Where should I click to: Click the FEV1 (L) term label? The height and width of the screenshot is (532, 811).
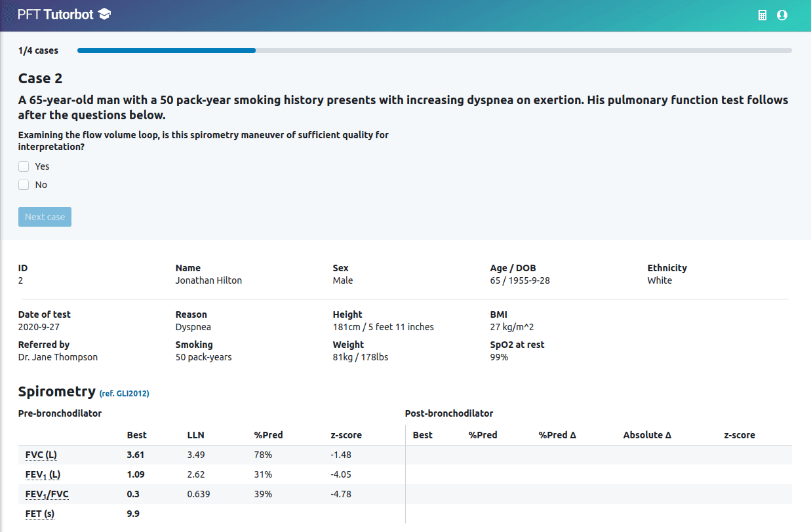[38, 474]
